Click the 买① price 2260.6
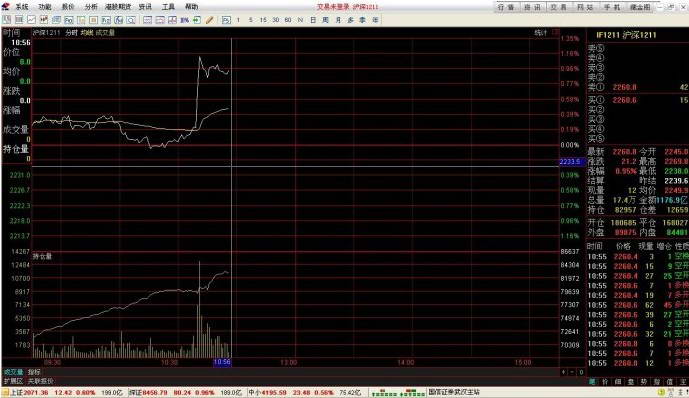 click(x=624, y=100)
